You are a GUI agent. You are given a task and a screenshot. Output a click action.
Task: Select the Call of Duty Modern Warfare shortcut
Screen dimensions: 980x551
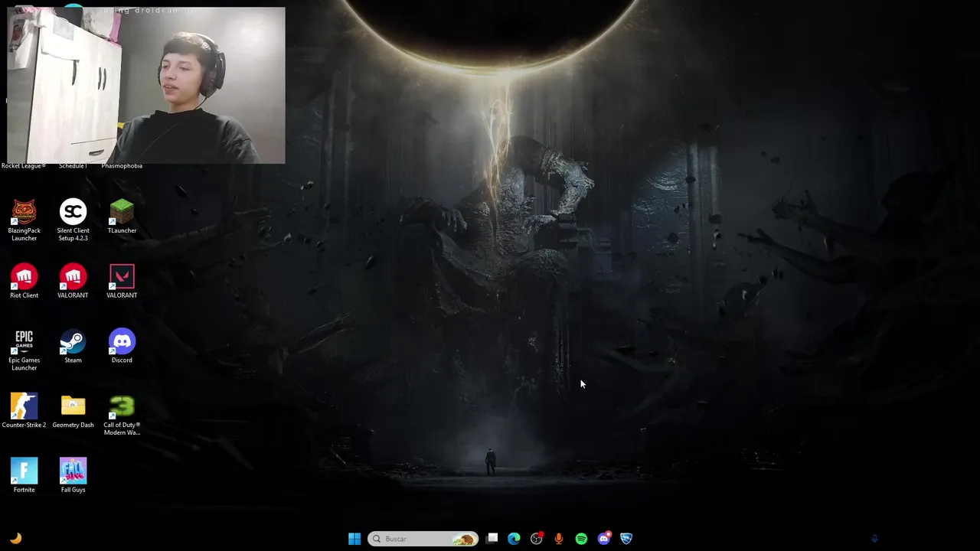(x=122, y=415)
